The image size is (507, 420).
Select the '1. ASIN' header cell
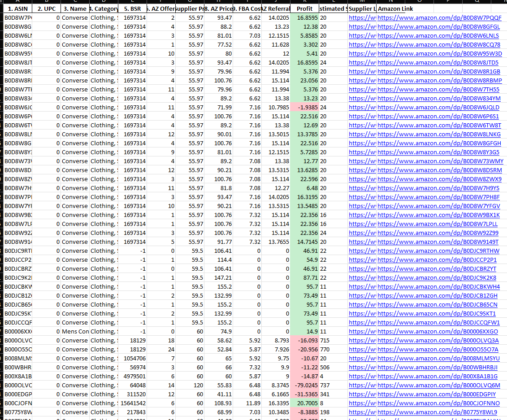click(x=18, y=9)
